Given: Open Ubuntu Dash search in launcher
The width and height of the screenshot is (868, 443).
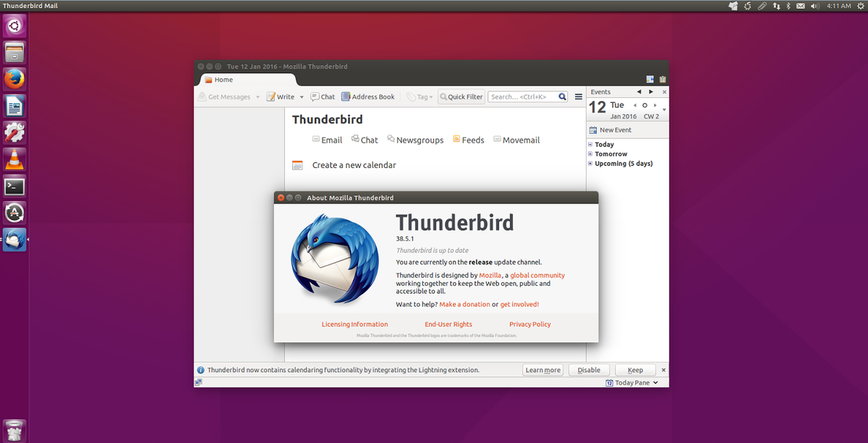Looking at the screenshot, I should click(14, 27).
